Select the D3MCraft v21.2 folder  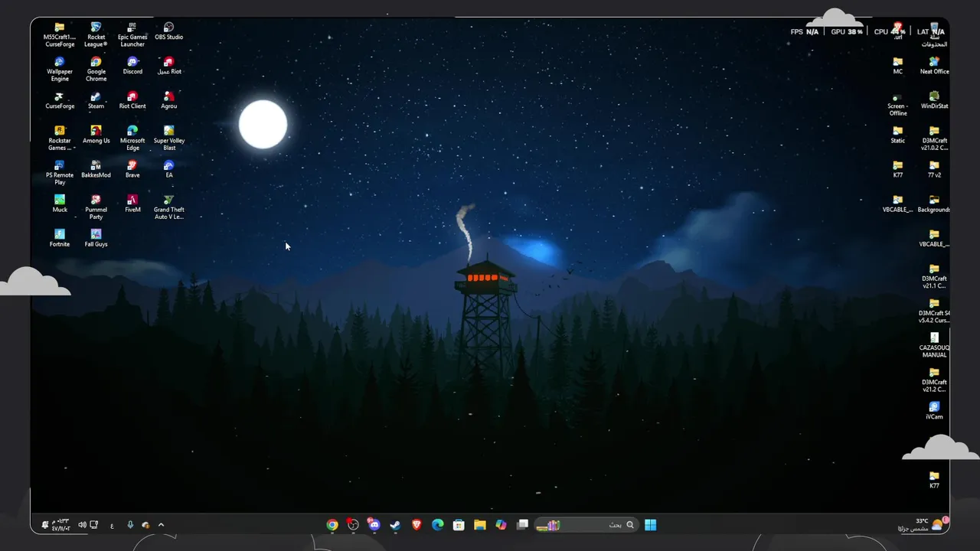coord(934,380)
